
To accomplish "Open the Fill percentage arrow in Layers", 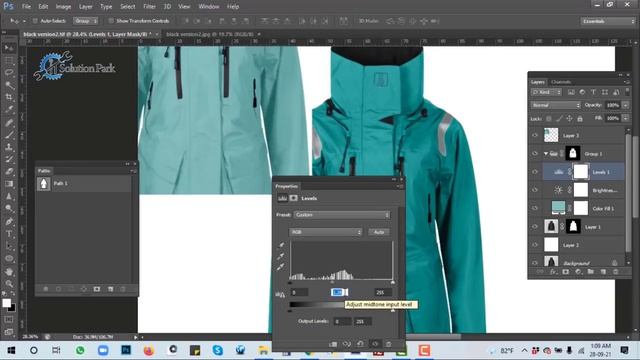I will click(x=625, y=118).
